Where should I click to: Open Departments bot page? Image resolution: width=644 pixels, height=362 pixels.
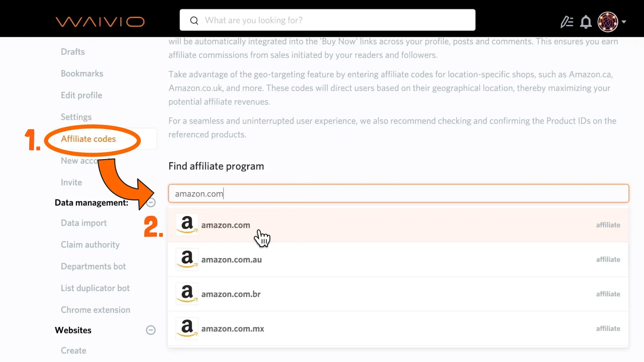(x=93, y=266)
